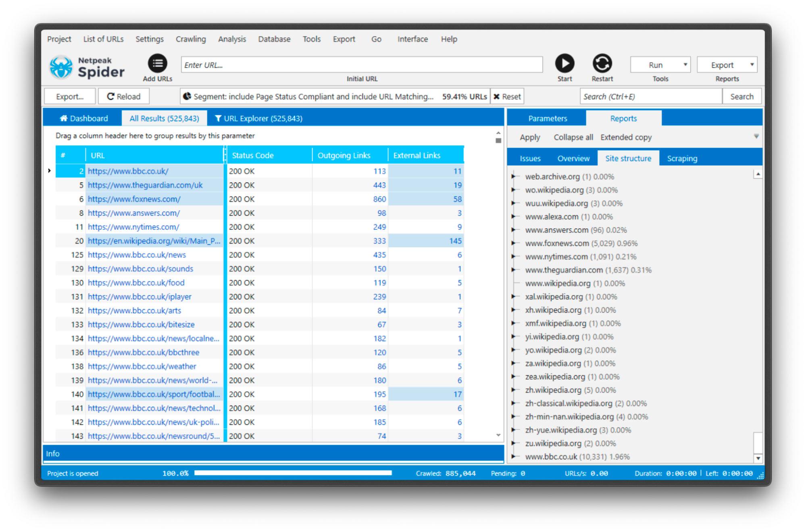This screenshot has width=806, height=532.
Task: Expand the web.archive.org node
Action: tap(514, 177)
